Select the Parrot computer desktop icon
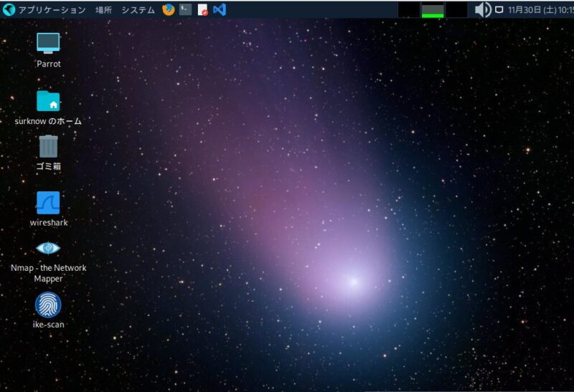 (48, 43)
